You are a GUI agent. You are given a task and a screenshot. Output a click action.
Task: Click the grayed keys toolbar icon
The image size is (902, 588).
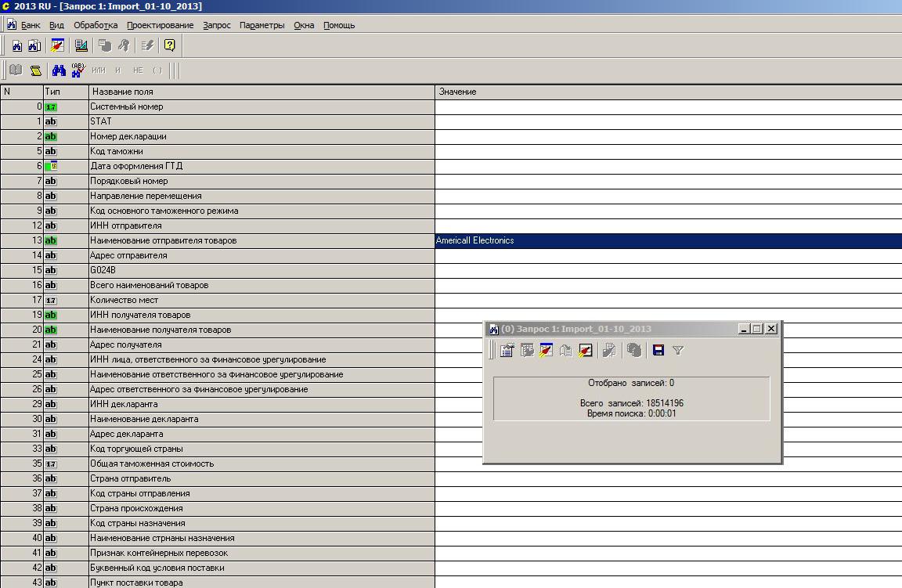click(123, 45)
